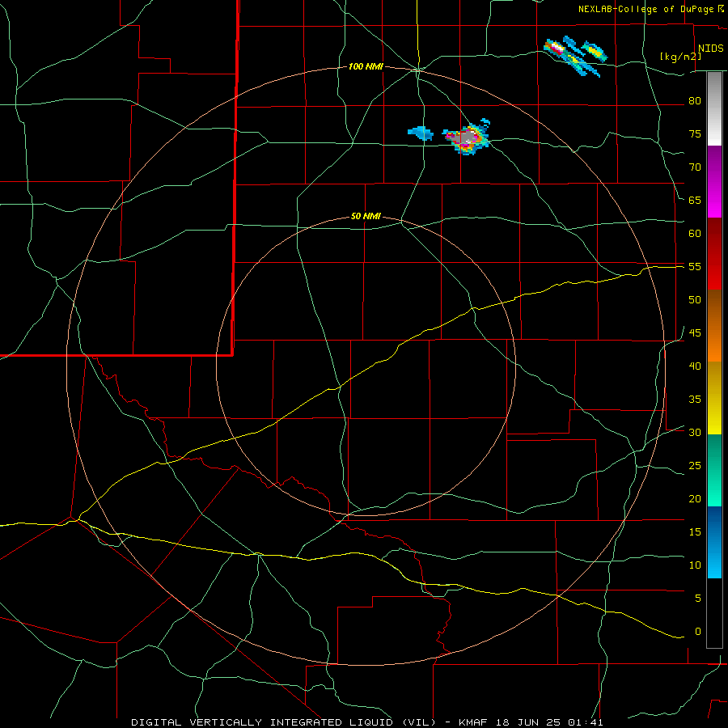Click the 35 value on the color scale

695,400
